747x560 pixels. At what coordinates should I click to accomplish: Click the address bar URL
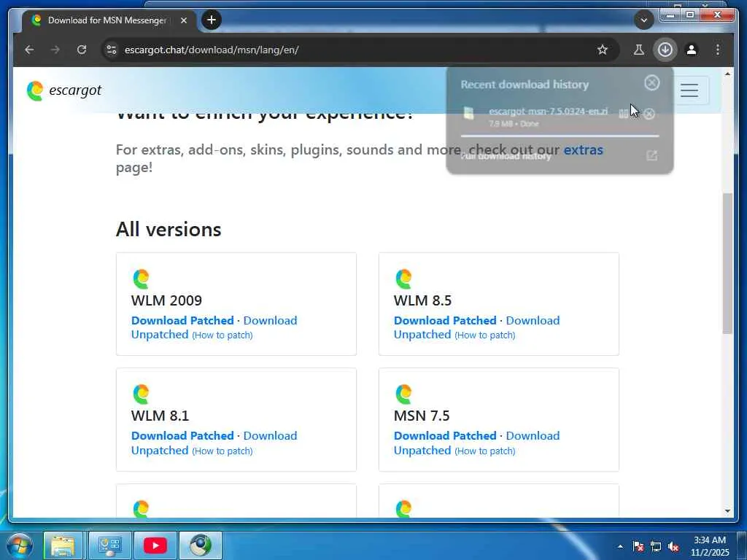click(212, 50)
